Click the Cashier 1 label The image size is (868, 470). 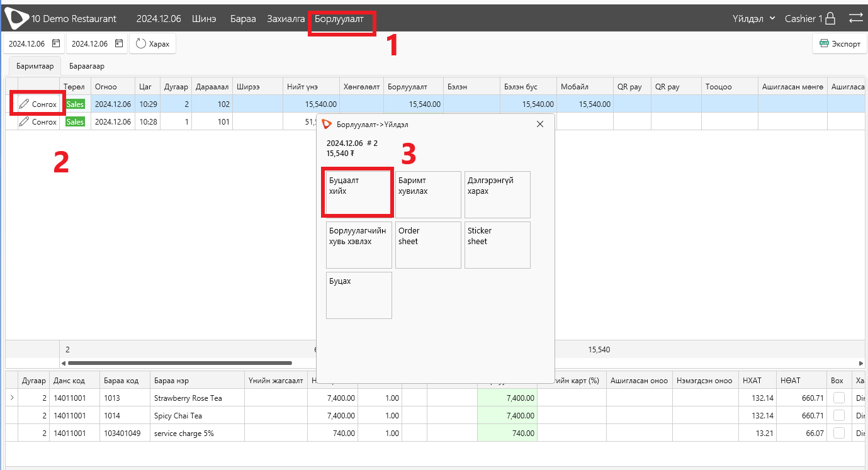pos(803,19)
